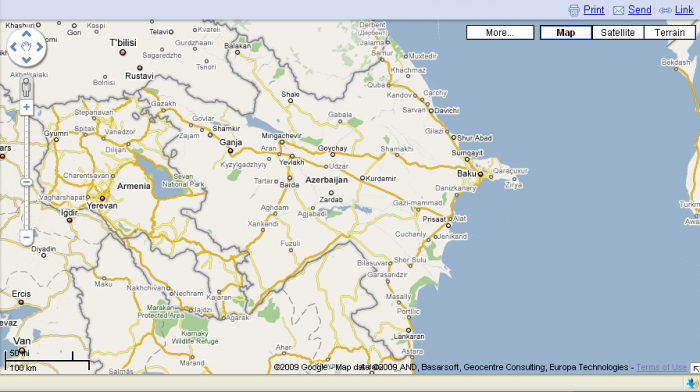
Task: Switch to the Terrain map view
Action: (x=670, y=33)
